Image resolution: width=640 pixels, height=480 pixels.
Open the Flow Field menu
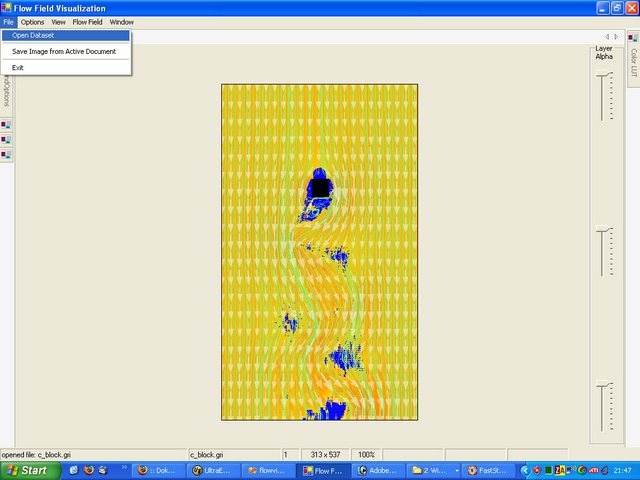[x=87, y=22]
